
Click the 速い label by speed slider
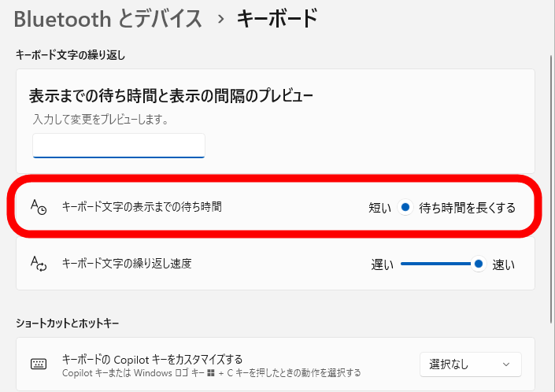pyautogui.click(x=503, y=264)
